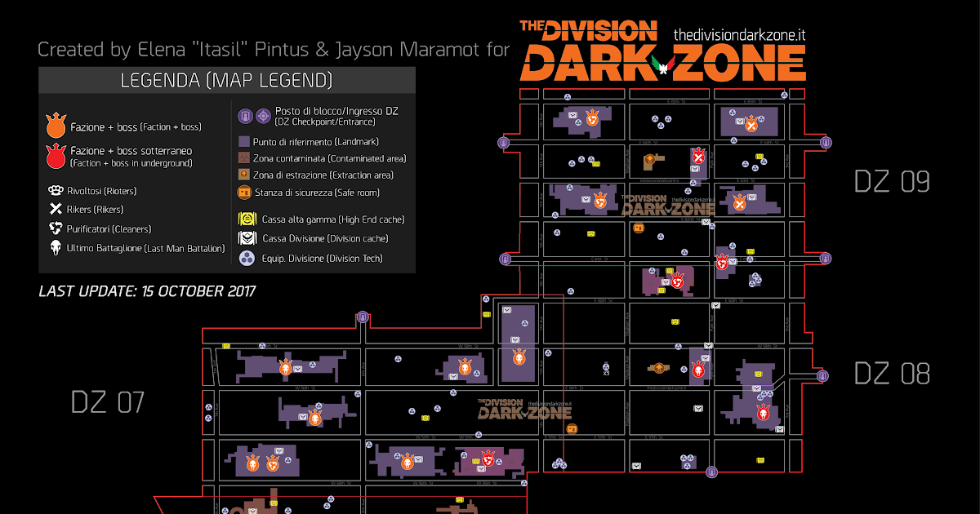Image resolution: width=980 pixels, height=514 pixels.
Task: Click "Zona di estrazione (Extraction area)" label
Action: click(x=323, y=175)
